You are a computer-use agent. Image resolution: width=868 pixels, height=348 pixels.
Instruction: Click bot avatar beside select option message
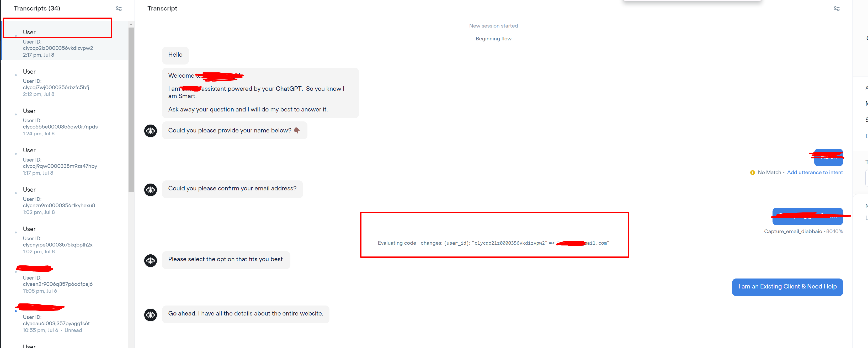[x=151, y=260]
